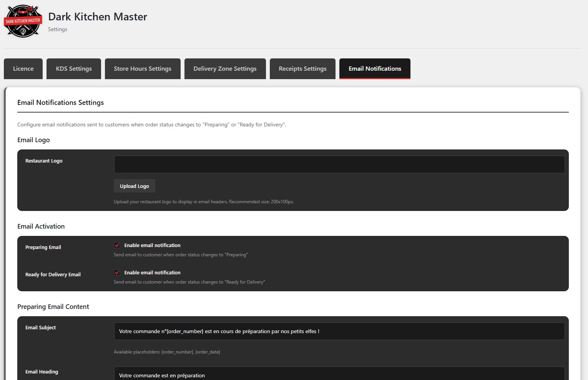Click the Dark Kitchen Master logo
This screenshot has height=380, width=588.
pos(23,21)
